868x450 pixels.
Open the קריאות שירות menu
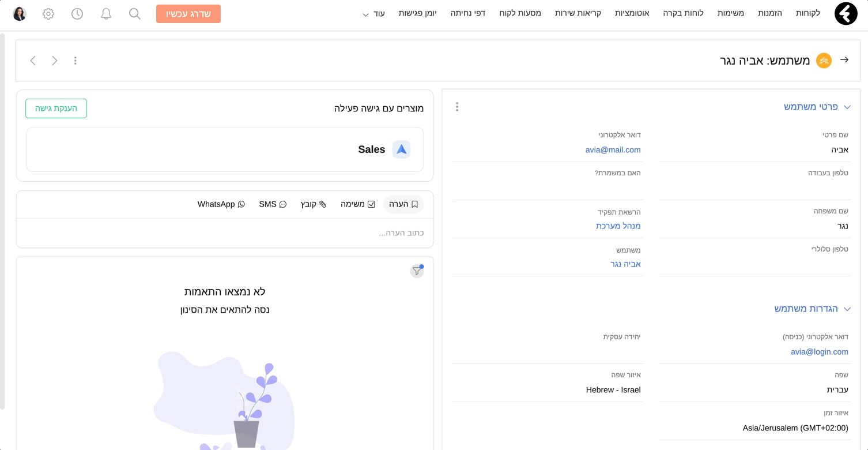[578, 13]
